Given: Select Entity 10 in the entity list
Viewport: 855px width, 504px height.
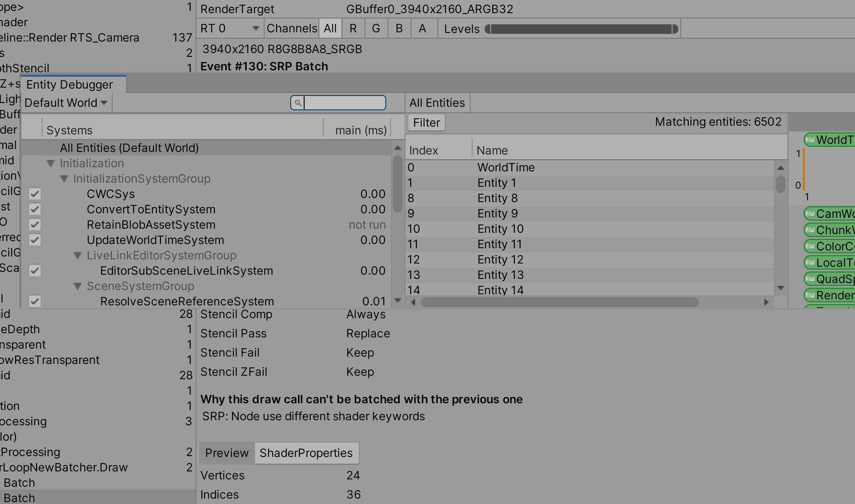Looking at the screenshot, I should point(500,229).
